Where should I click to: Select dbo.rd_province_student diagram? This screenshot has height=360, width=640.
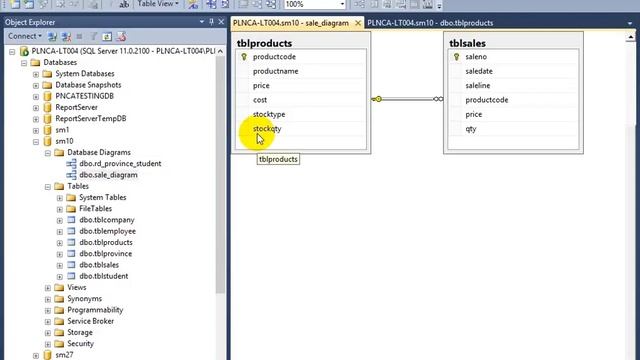coord(120,163)
